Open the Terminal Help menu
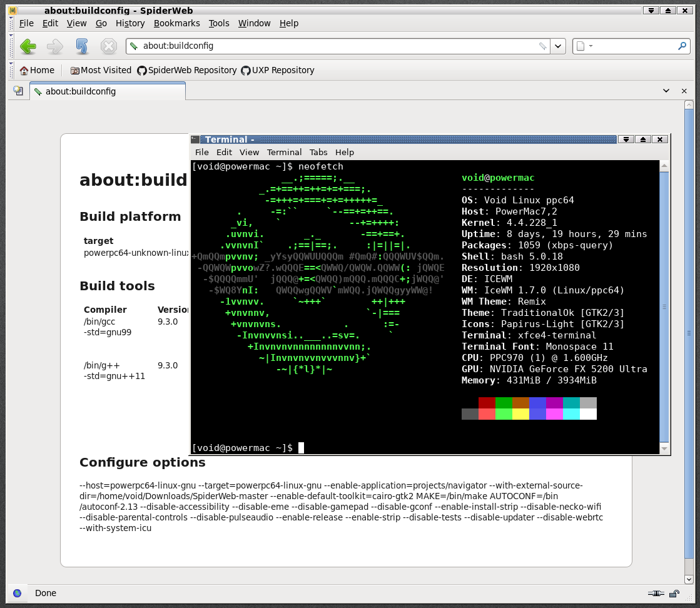The width and height of the screenshot is (700, 608). tap(345, 152)
